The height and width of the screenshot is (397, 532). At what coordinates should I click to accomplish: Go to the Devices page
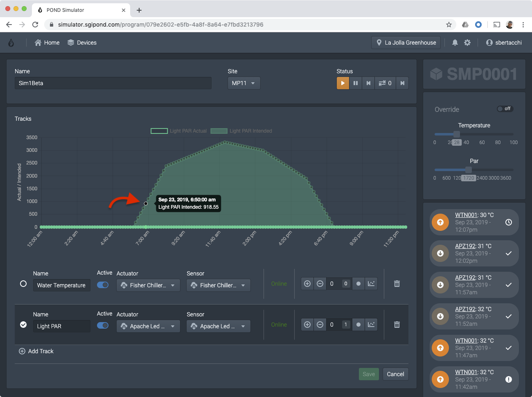82,42
